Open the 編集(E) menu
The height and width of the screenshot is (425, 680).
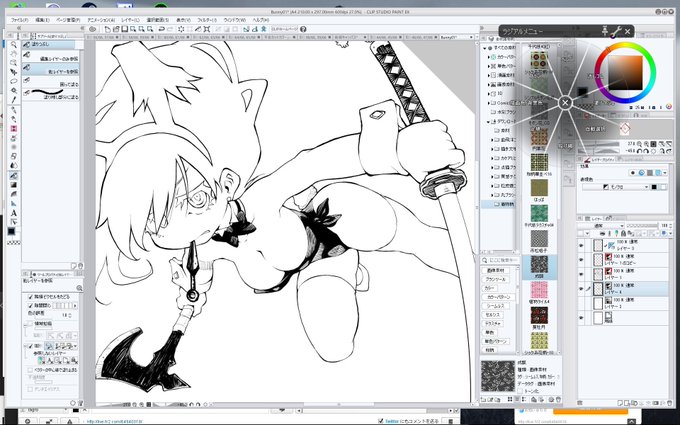click(x=42, y=20)
